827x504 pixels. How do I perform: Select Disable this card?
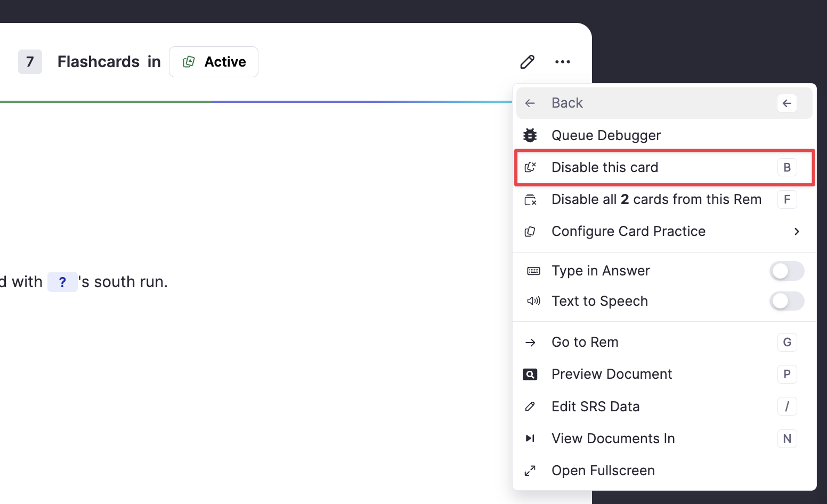pyautogui.click(x=605, y=167)
